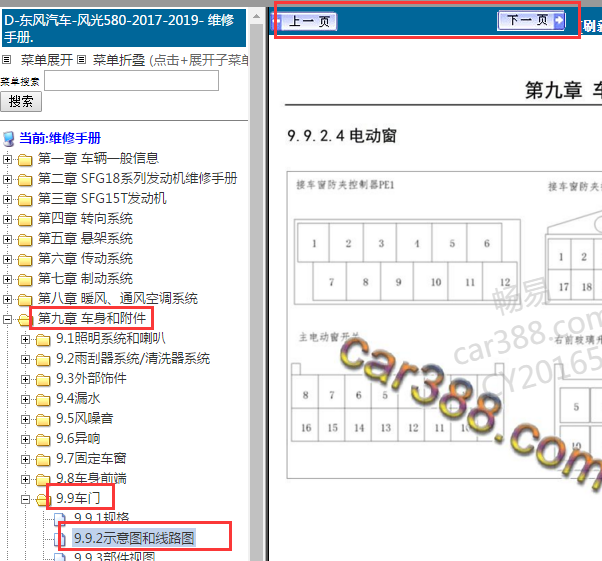The height and width of the screenshot is (561, 602).
Task: Click 菜单折叠 to collapse all menus
Action: [x=119, y=60]
